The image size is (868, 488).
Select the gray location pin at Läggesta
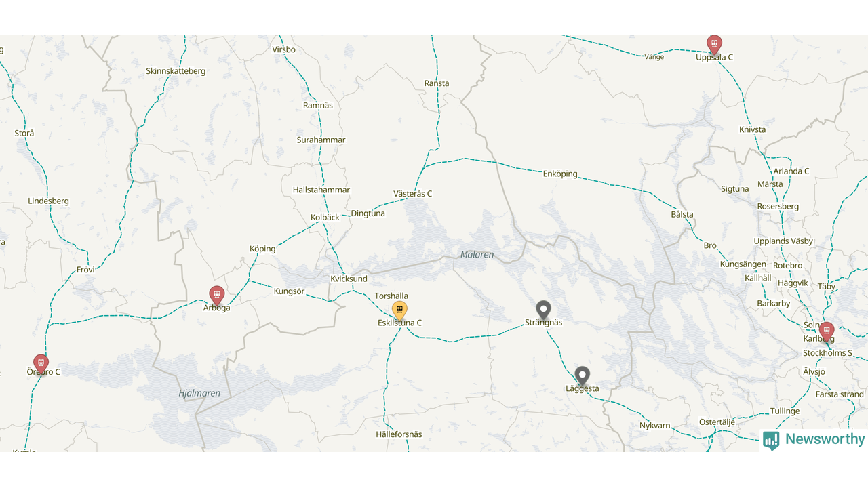[582, 376]
